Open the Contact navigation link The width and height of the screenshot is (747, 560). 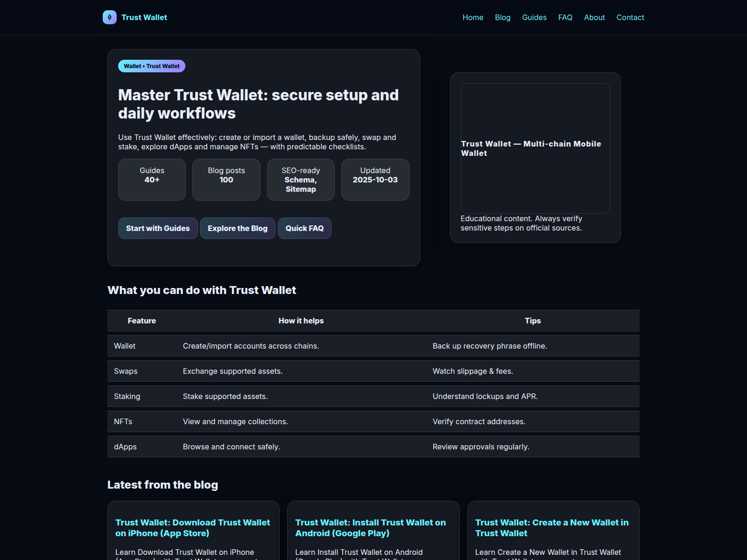pyautogui.click(x=630, y=17)
